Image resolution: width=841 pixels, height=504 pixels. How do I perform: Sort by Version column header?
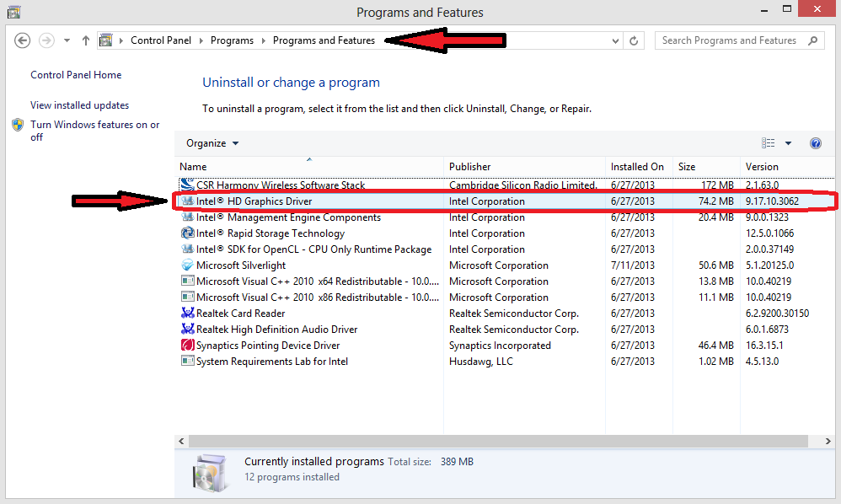787,167
